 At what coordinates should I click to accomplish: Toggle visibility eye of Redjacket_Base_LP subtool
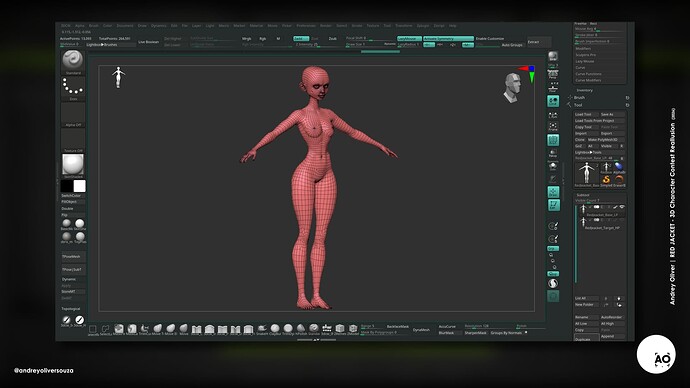[622, 207]
